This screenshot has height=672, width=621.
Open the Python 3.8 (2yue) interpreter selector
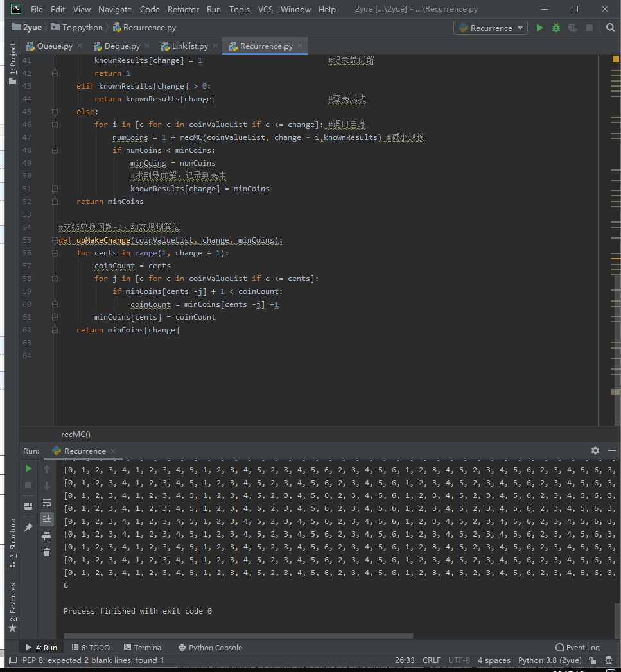coord(550,660)
